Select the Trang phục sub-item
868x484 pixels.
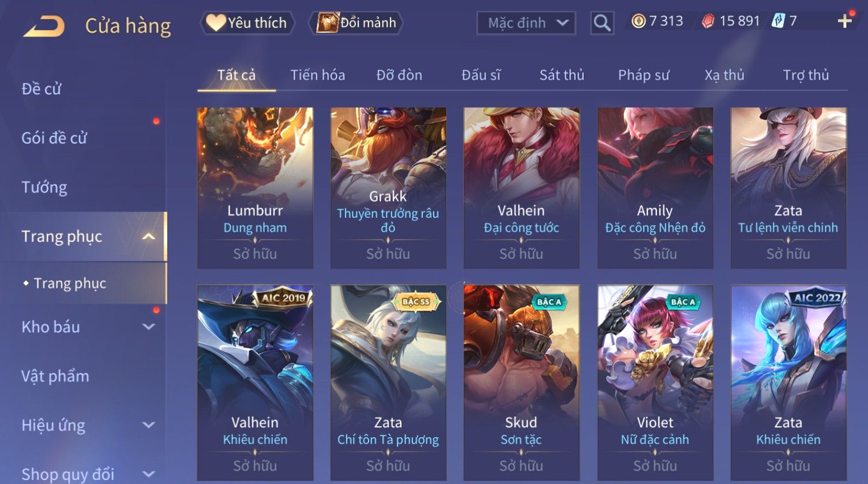click(70, 283)
